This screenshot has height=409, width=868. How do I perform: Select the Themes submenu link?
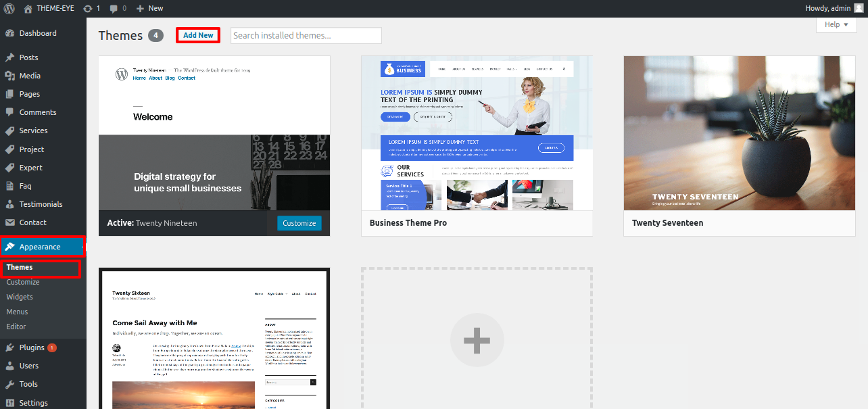click(x=20, y=267)
